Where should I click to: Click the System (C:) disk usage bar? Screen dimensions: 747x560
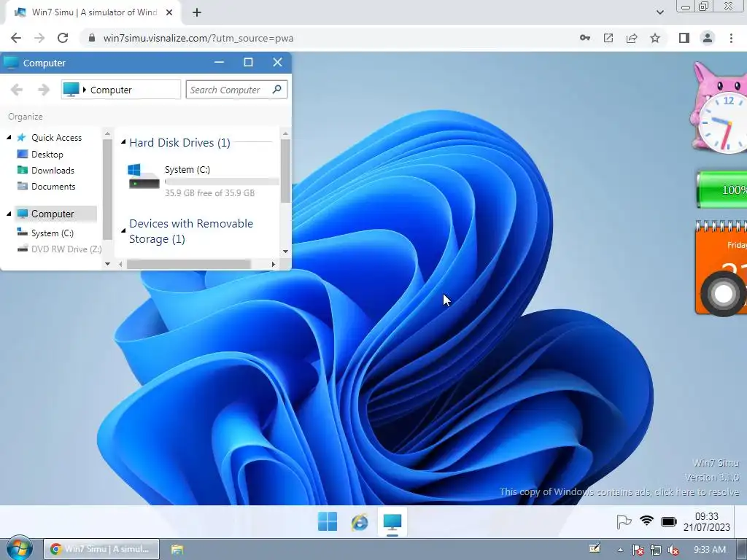click(x=222, y=182)
